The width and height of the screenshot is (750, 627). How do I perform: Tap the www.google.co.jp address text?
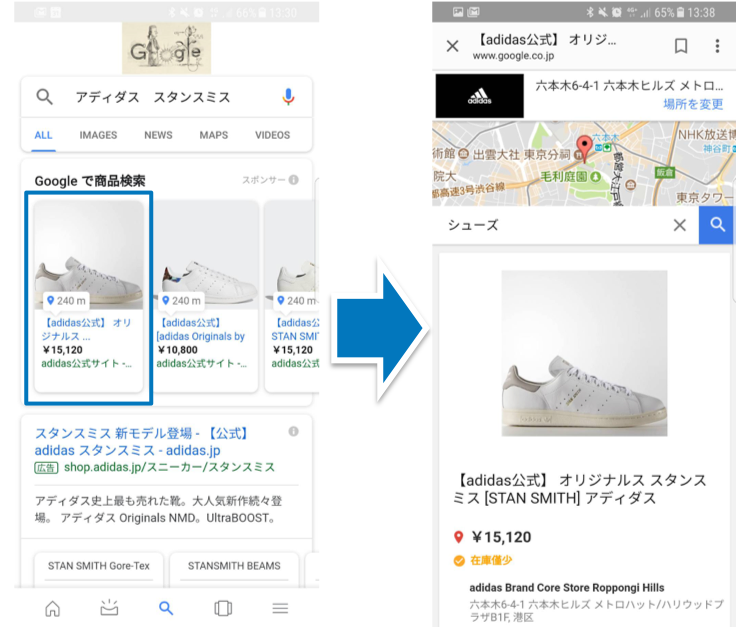tap(513, 56)
